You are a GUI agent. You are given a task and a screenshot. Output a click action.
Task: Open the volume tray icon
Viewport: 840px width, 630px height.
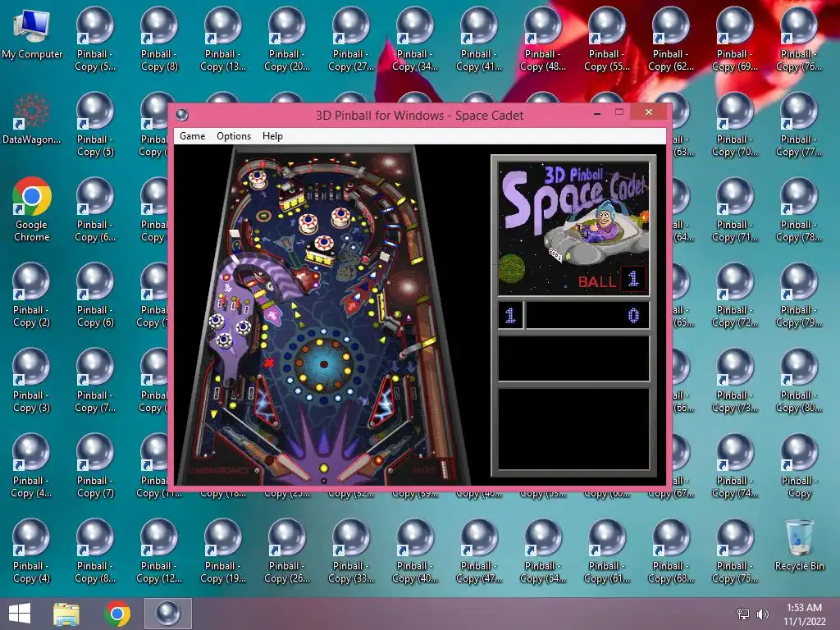point(762,614)
